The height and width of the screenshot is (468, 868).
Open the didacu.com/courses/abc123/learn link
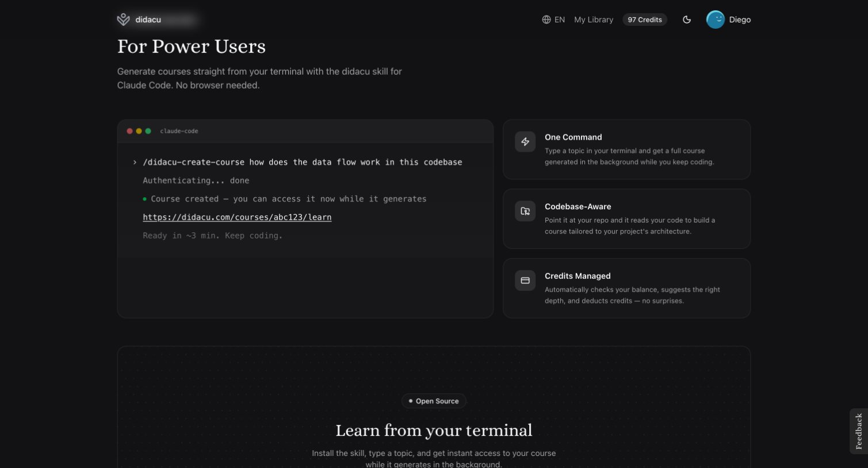(237, 217)
